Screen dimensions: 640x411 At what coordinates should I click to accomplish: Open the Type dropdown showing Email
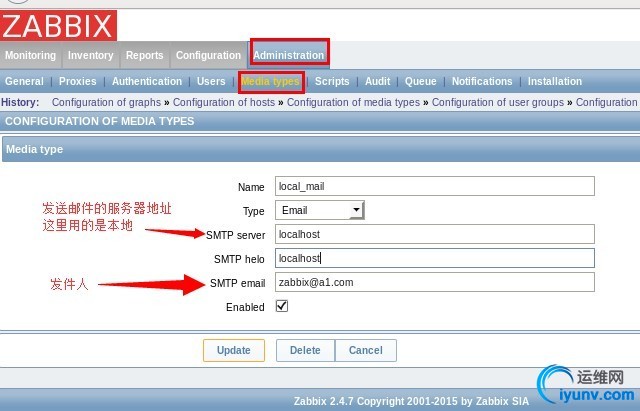(320, 210)
